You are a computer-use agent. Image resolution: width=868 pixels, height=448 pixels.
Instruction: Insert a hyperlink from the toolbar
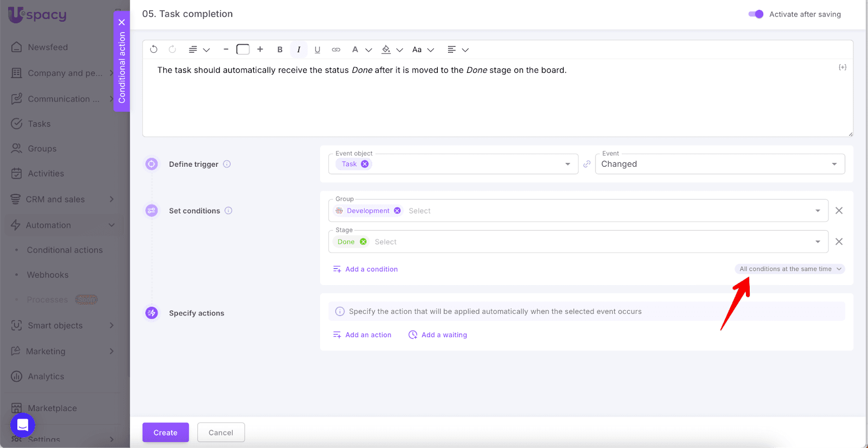pyautogui.click(x=336, y=49)
